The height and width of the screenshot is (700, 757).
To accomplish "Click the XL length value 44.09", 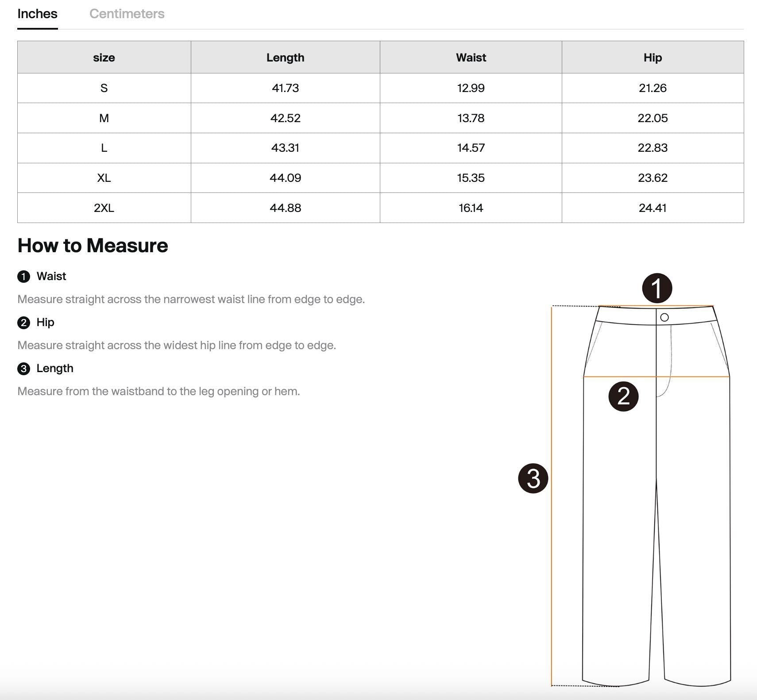I will [x=285, y=178].
